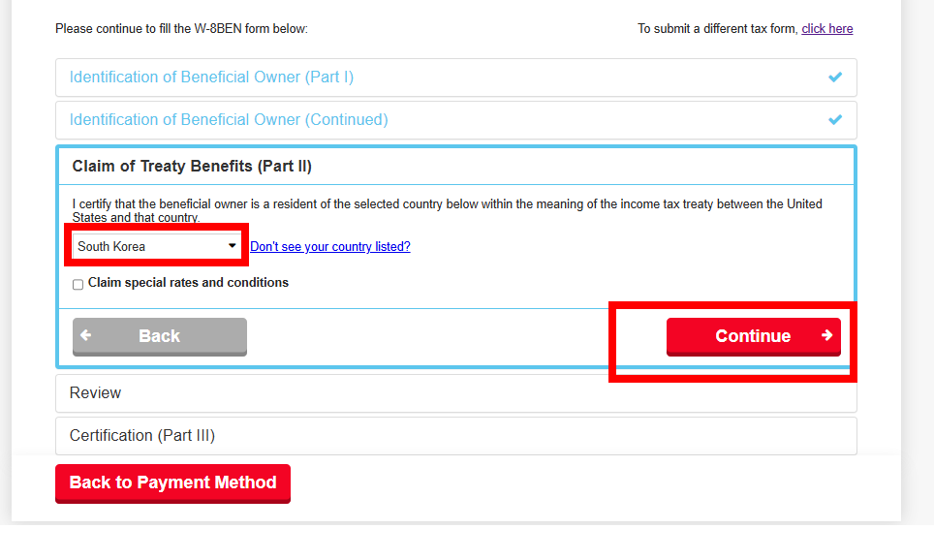Click Claim of Treaty Benefits (Part II) heading

click(192, 167)
